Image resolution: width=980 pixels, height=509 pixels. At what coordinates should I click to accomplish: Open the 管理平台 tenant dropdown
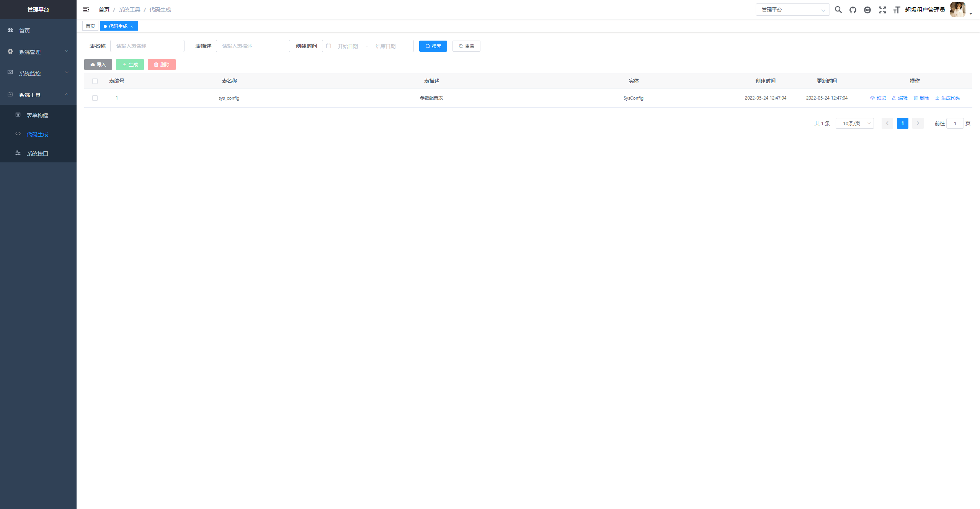(792, 10)
